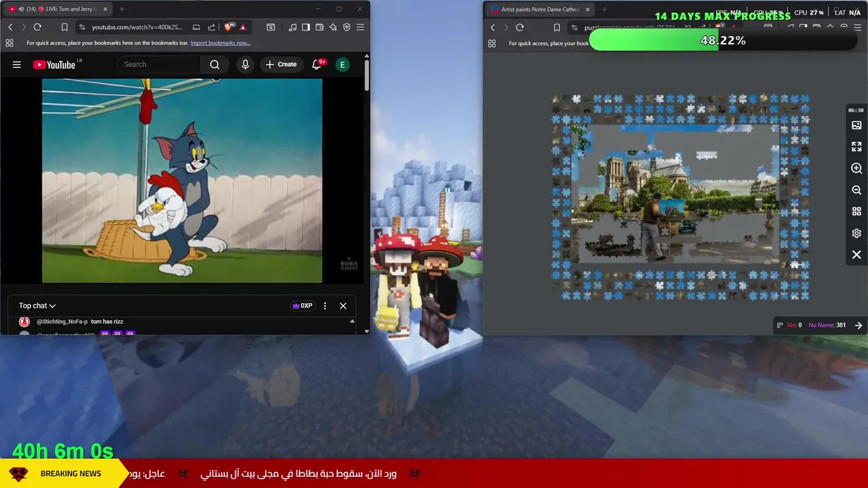Close the live chat panel
Viewport: 868px width, 488px height.
coord(343,306)
